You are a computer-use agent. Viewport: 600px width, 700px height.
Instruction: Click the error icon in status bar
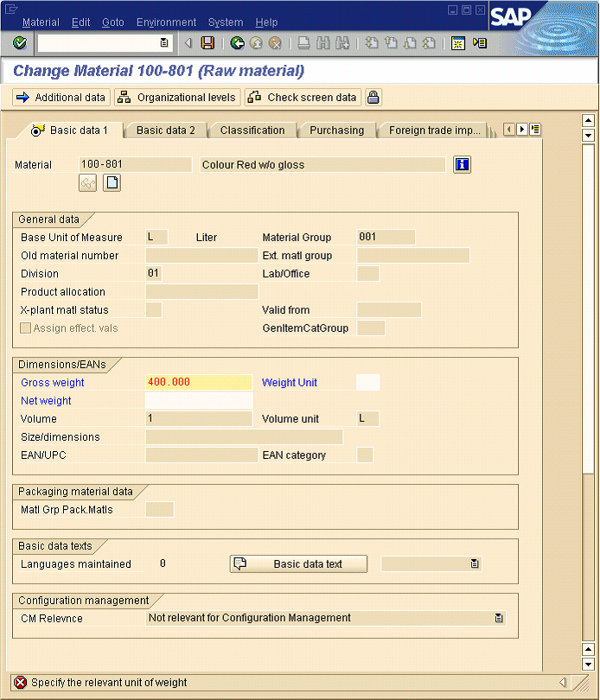point(20,683)
